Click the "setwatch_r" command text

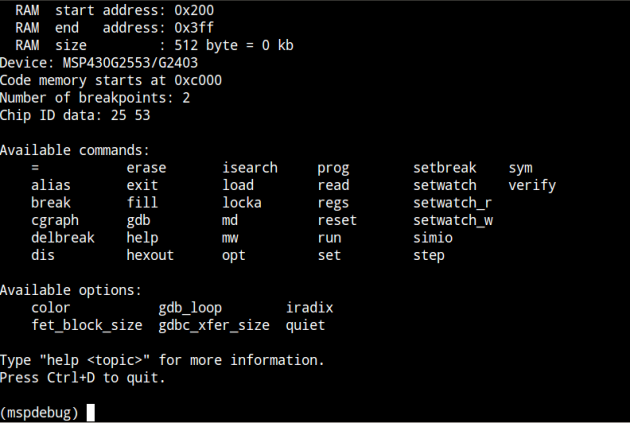(x=453, y=203)
